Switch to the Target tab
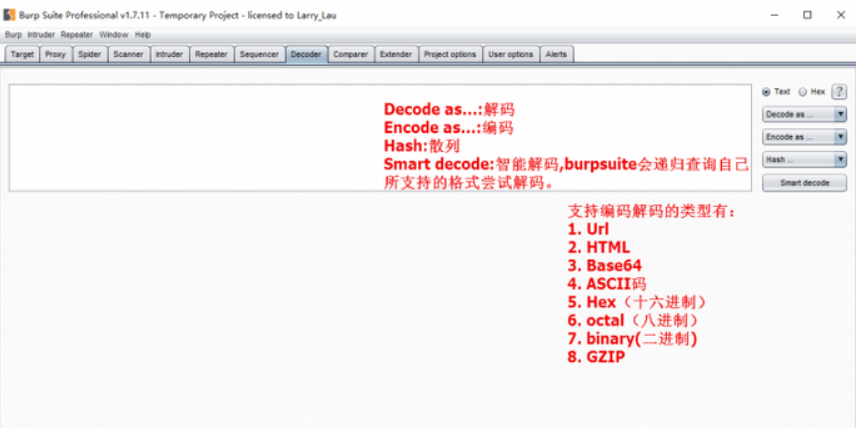The width and height of the screenshot is (856, 428). tap(22, 54)
